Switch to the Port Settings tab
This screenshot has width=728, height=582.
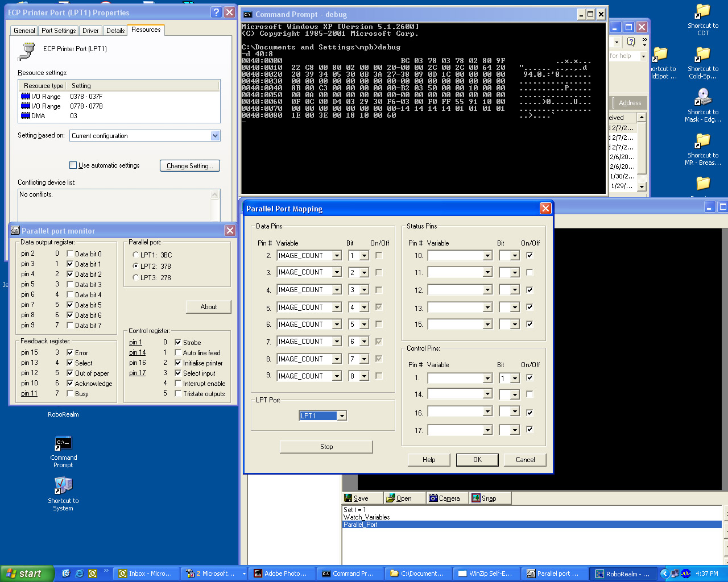pyautogui.click(x=59, y=31)
